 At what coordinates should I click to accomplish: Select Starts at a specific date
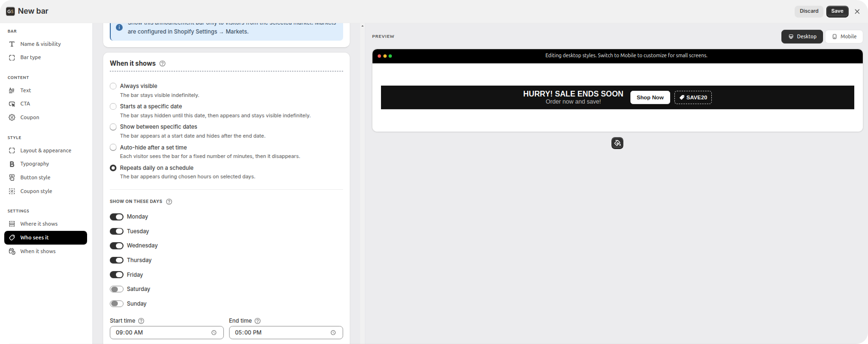point(113,106)
